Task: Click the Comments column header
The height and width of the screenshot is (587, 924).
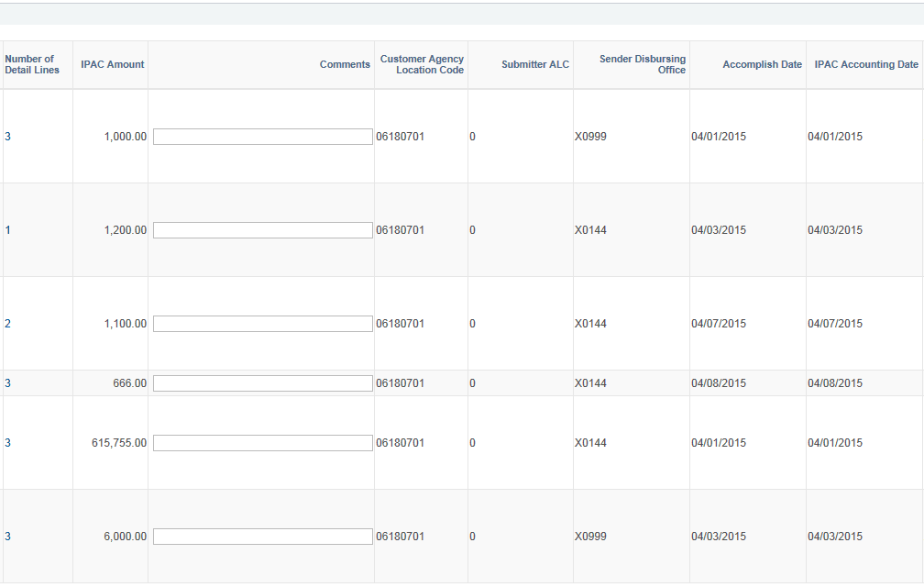Action: 345,64
